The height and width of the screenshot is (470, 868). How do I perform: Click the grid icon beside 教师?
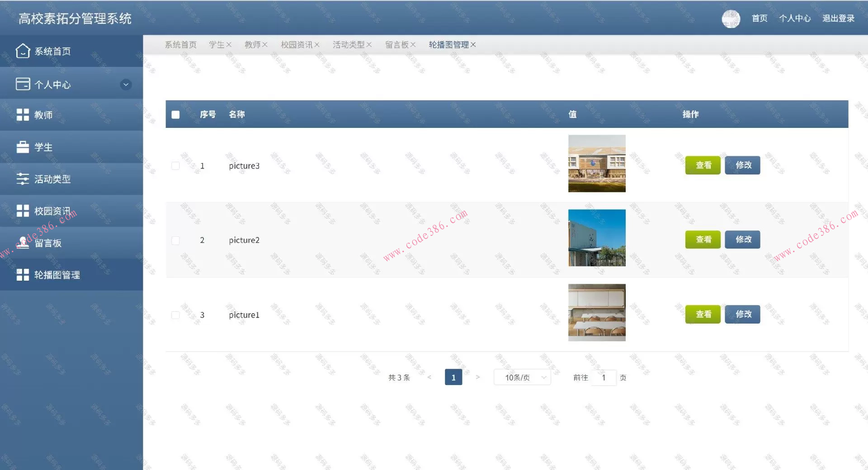(x=23, y=115)
